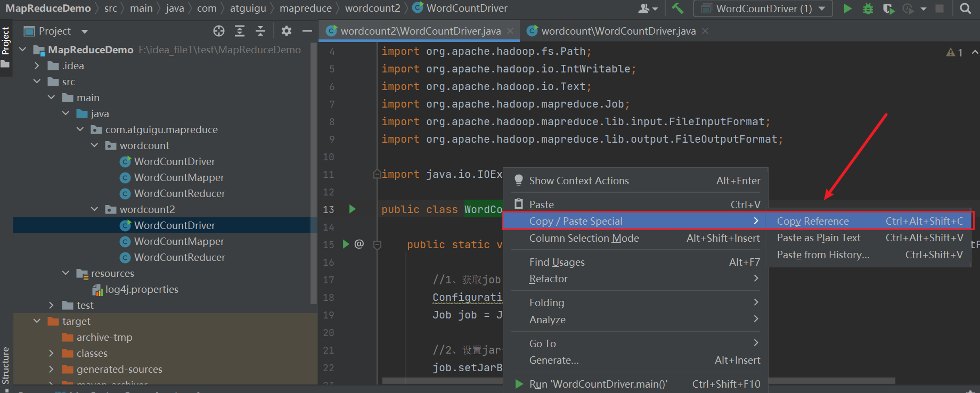The height and width of the screenshot is (393, 980).
Task: Click the warning indicator showing 1 problem
Action: (954, 52)
